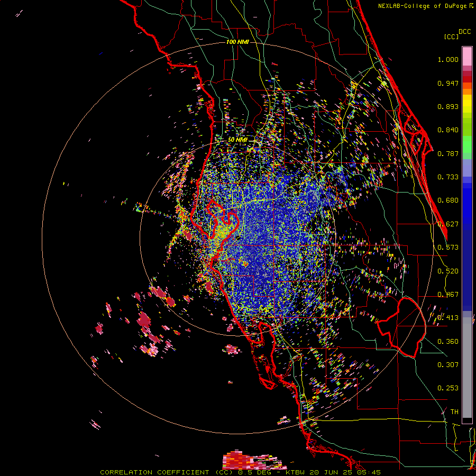Click the 0.360 scale value
Viewport: 476px width, 476px height.
tap(448, 342)
